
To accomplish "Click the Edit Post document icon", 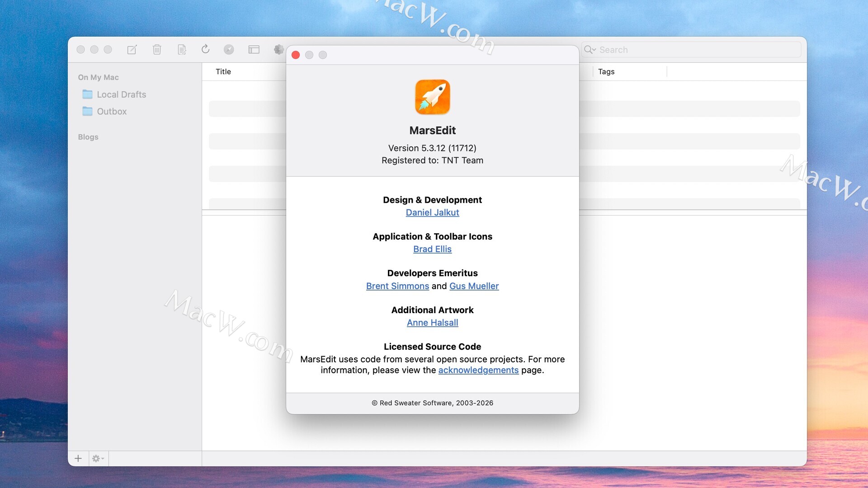I will coord(182,50).
